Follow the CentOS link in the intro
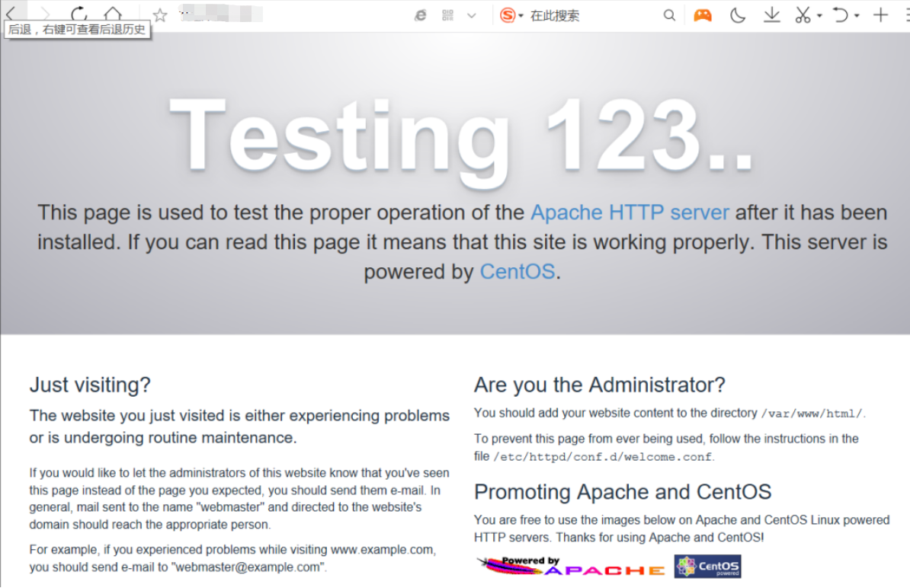This screenshot has height=588, width=910. coord(517,272)
